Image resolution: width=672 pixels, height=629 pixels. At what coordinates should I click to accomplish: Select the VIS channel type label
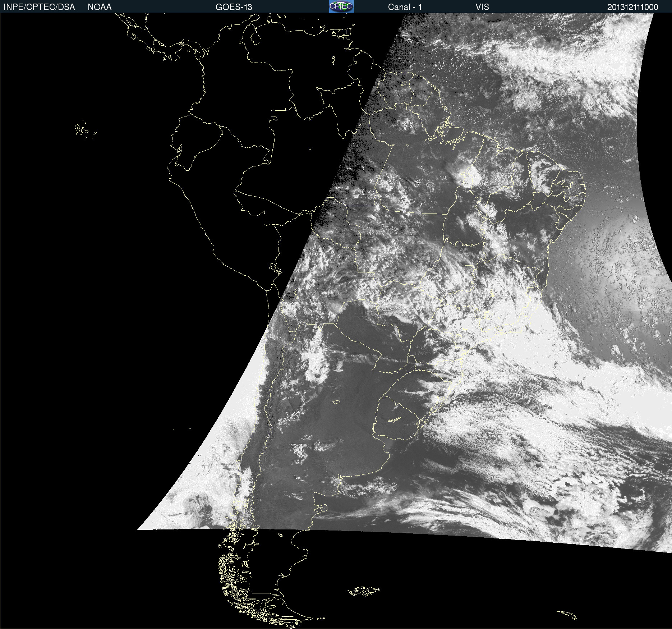482,7
